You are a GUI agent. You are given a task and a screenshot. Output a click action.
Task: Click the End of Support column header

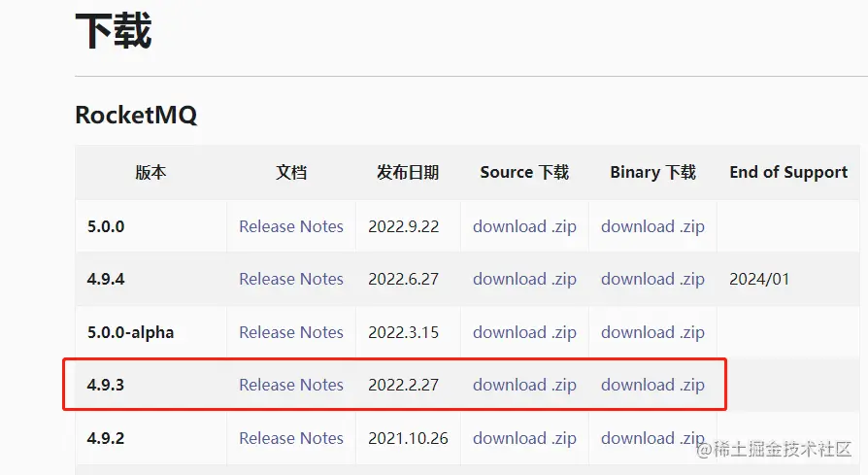point(788,172)
